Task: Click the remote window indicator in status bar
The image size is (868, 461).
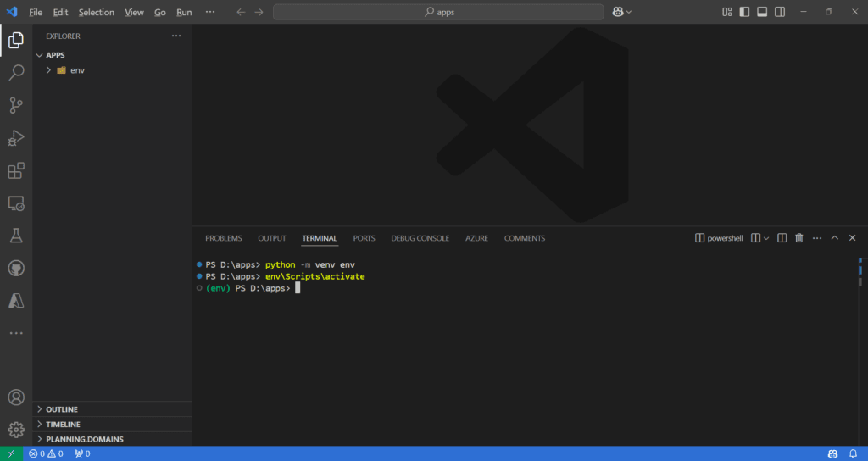Action: click(x=12, y=454)
